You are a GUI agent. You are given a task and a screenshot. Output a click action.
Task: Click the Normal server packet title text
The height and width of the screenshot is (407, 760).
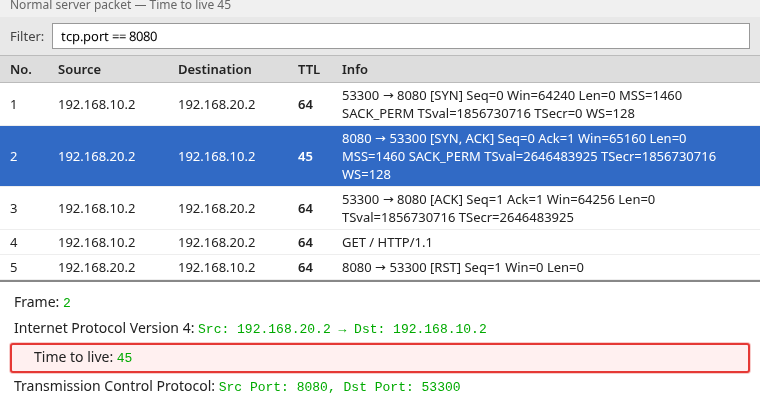click(x=120, y=5)
